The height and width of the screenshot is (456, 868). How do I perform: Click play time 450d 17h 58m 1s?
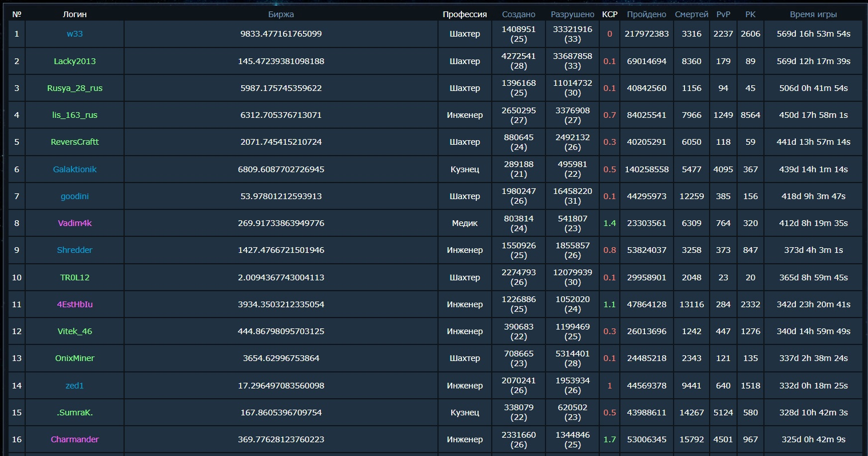[x=813, y=115]
